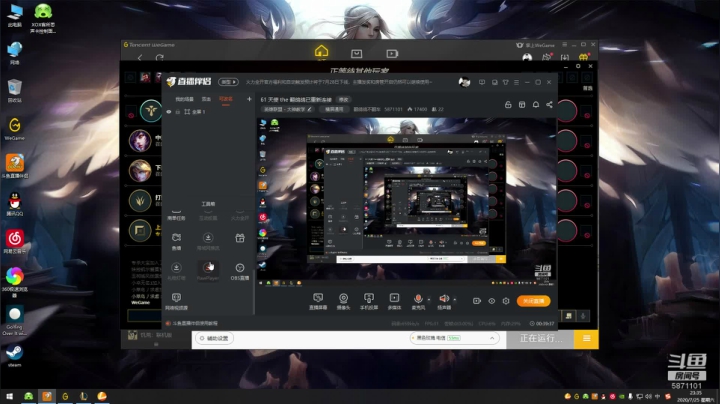Viewport: 720px width, 404px height.
Task: Click the orange 关闭直播 button
Action: (x=533, y=301)
